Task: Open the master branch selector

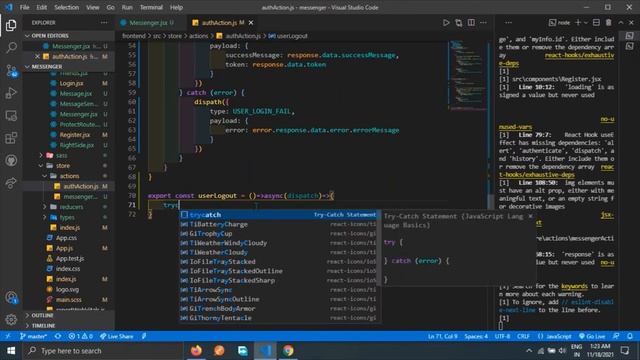Action: click(33, 336)
